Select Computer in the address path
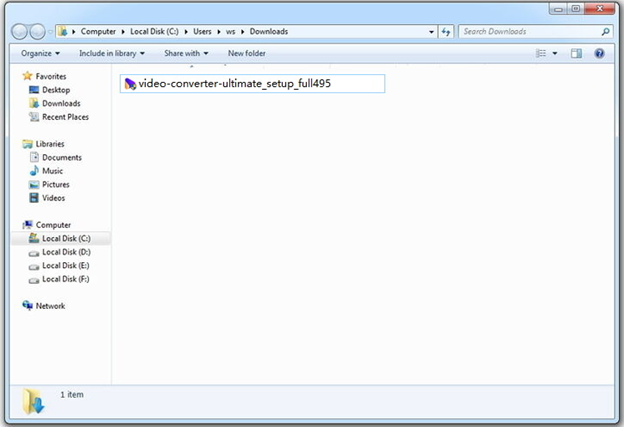This screenshot has width=624, height=427. point(98,31)
